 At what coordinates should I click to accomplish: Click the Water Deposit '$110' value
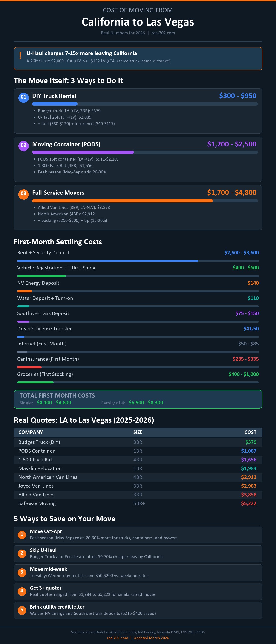point(253,298)
